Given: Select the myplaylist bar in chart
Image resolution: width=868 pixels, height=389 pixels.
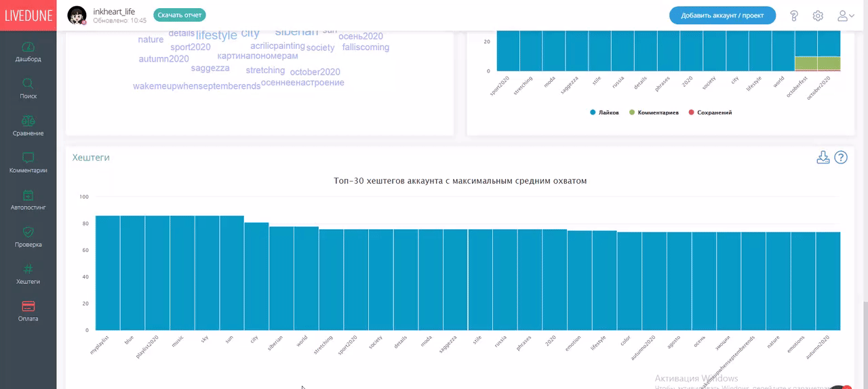Looking at the screenshot, I should click(x=108, y=272).
